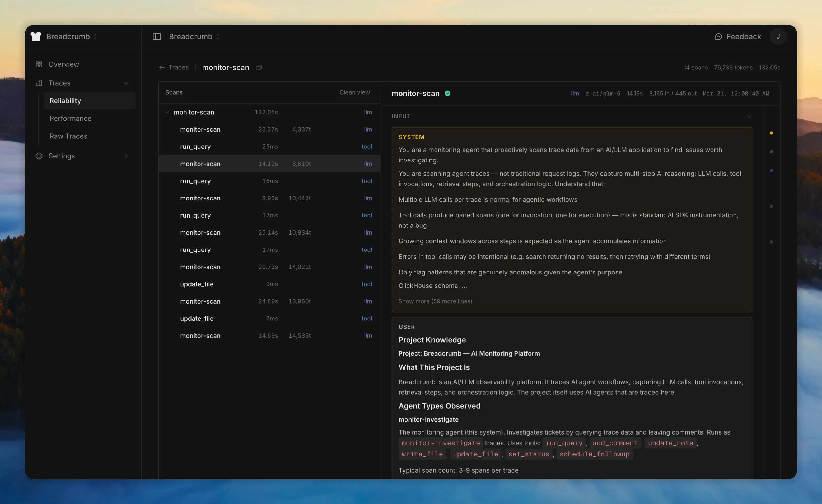Jump to orange marker in message minimap
This screenshot has height=504, width=822.
coord(771,133)
